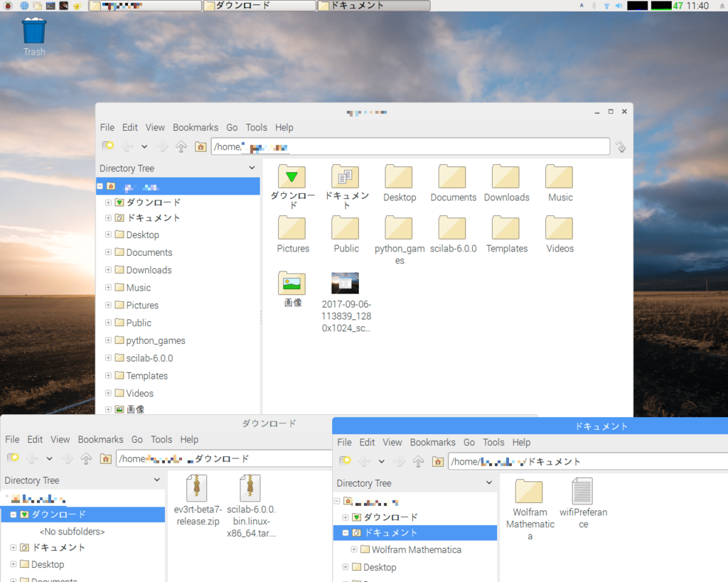Open the taskbar file manager launcher
Image resolution: width=728 pixels, height=582 pixels.
(x=37, y=6)
